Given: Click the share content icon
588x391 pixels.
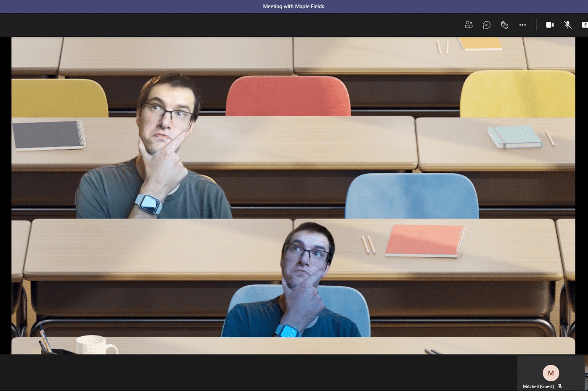Looking at the screenshot, I should pyautogui.click(x=584, y=25).
